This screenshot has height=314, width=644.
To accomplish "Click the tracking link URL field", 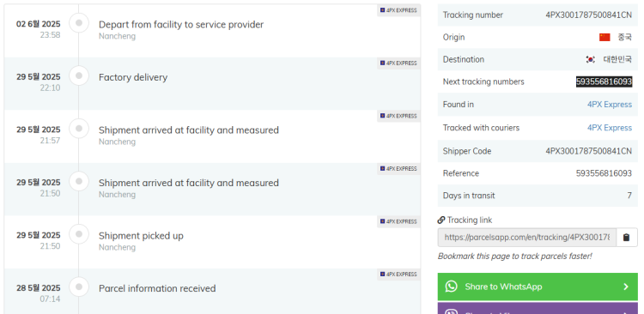I will coord(527,238).
